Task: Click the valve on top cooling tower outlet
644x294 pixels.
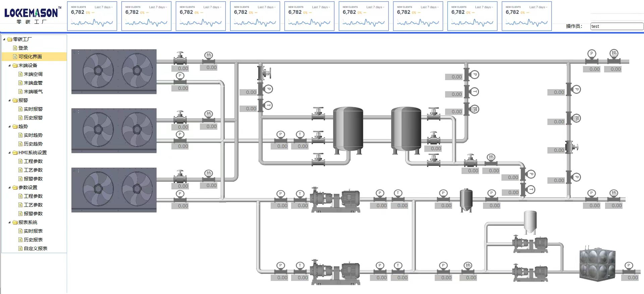Action: [180, 58]
